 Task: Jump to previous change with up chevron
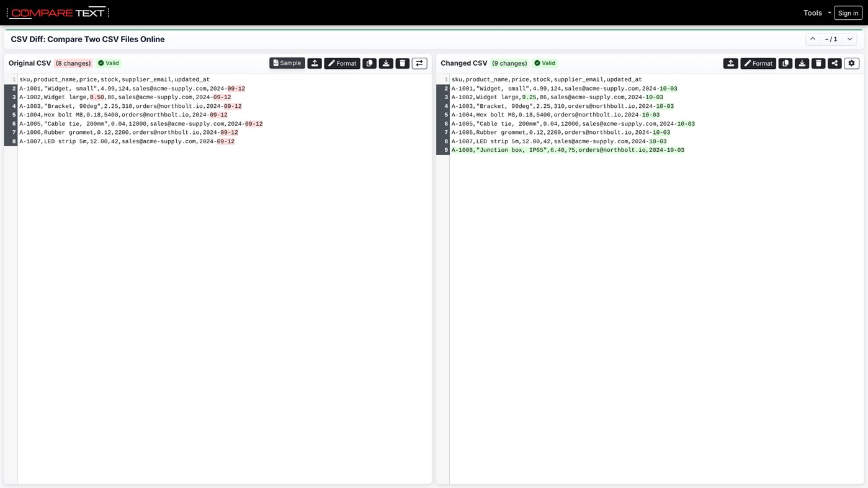[x=813, y=39]
